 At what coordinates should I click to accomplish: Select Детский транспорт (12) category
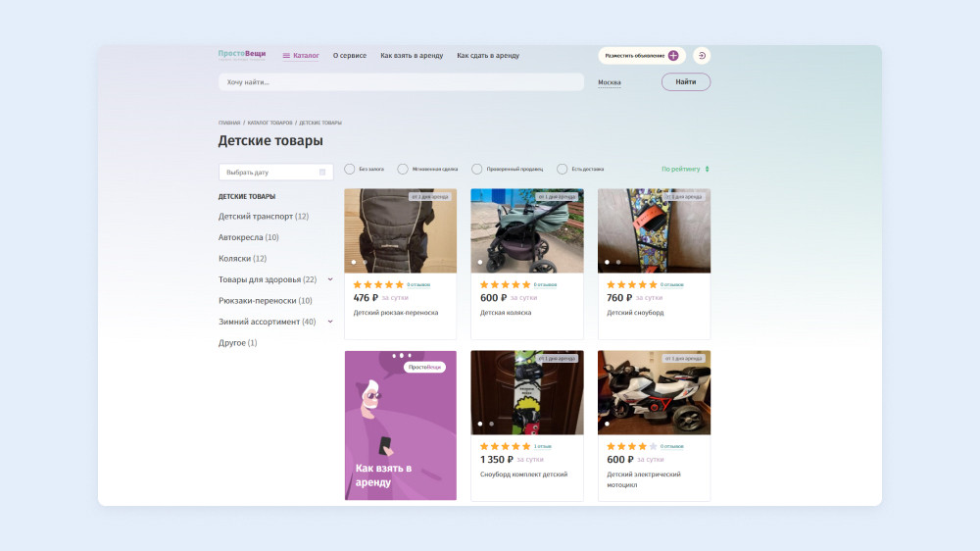click(x=263, y=217)
